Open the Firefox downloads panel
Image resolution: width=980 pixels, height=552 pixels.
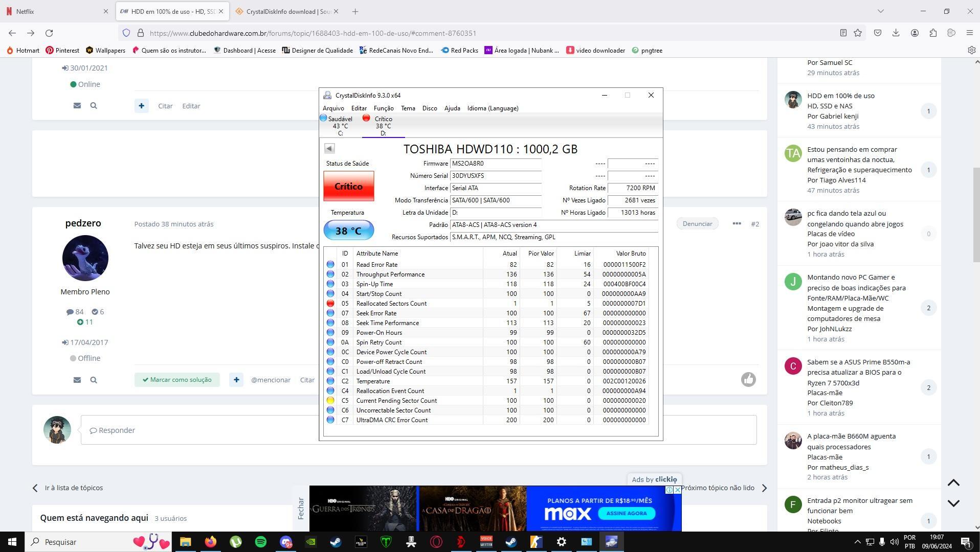point(896,33)
